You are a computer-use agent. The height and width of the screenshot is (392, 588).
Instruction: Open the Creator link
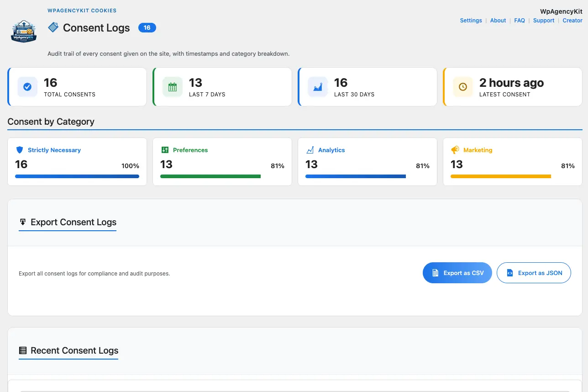pyautogui.click(x=572, y=21)
